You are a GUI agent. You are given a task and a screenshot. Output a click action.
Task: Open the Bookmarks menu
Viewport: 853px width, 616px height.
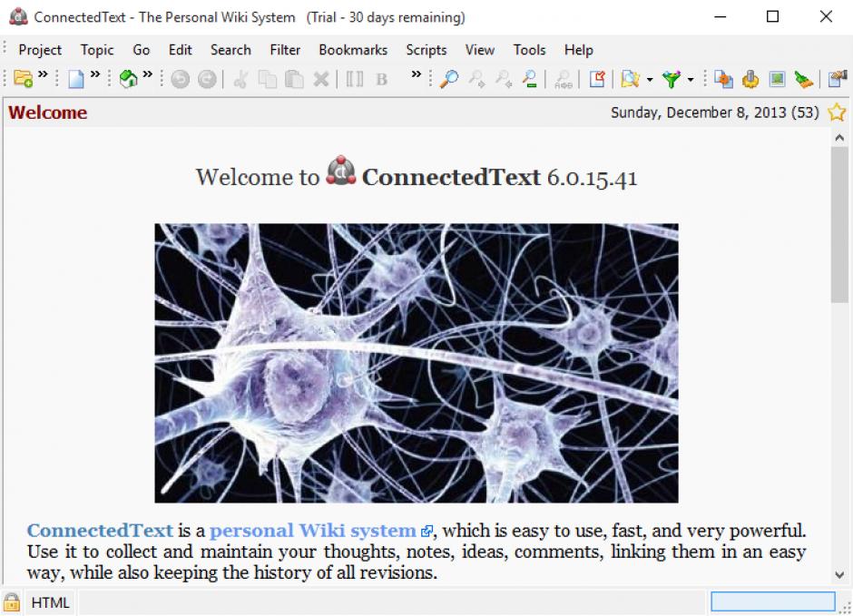(x=353, y=50)
